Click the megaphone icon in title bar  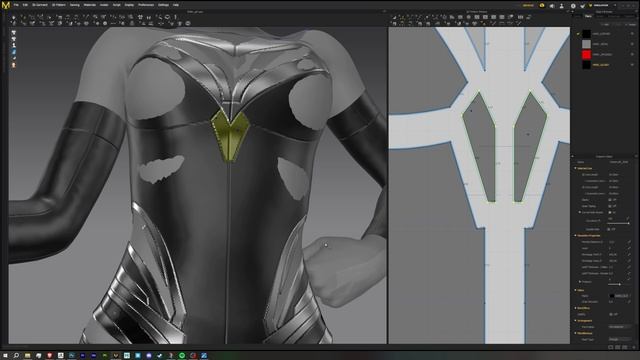(552, 6)
